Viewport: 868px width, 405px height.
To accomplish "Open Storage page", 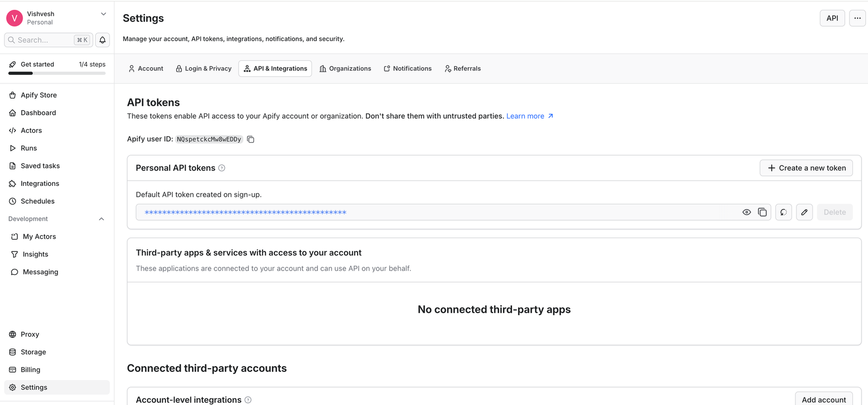I will pyautogui.click(x=57, y=352).
